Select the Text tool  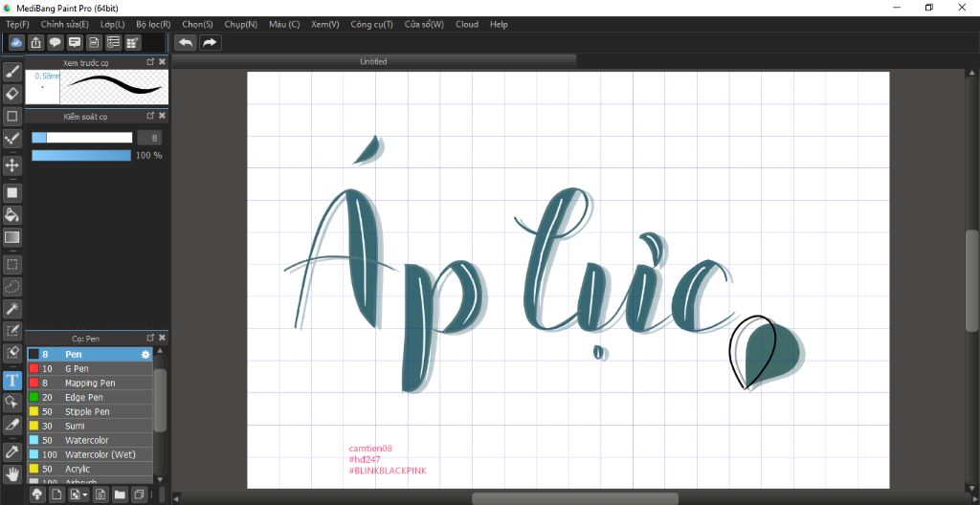pyautogui.click(x=11, y=380)
